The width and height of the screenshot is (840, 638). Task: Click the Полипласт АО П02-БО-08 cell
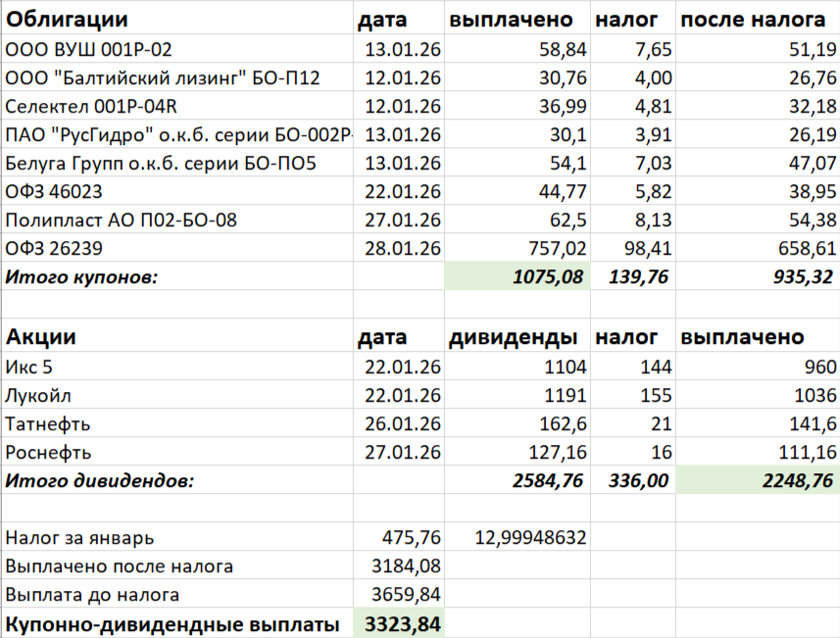177,220
